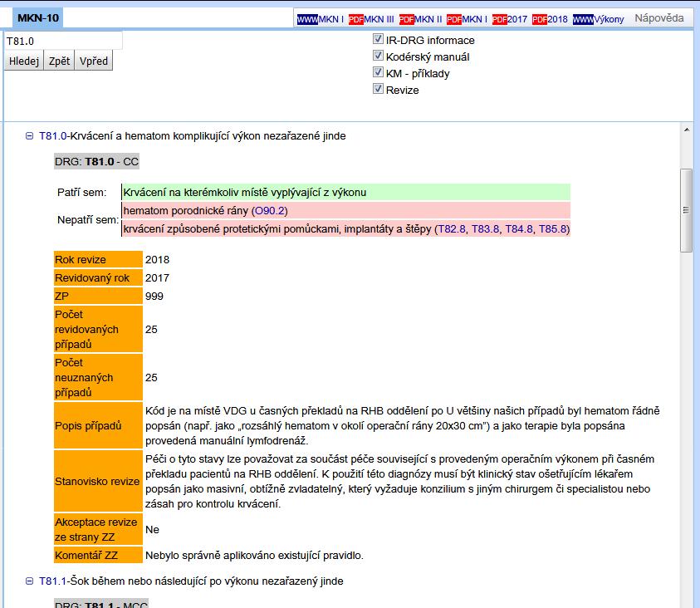Open the Výkony web link
This screenshot has height=608, width=700.
point(609,20)
